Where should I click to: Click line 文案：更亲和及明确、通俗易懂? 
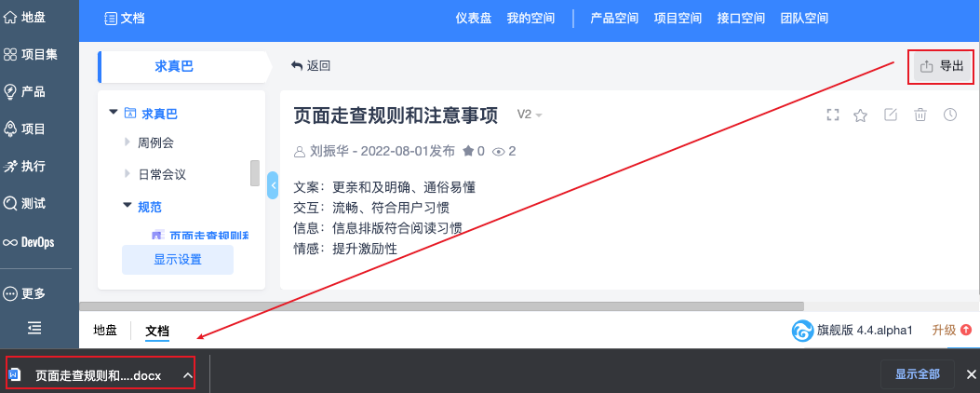pyautogui.click(x=385, y=187)
